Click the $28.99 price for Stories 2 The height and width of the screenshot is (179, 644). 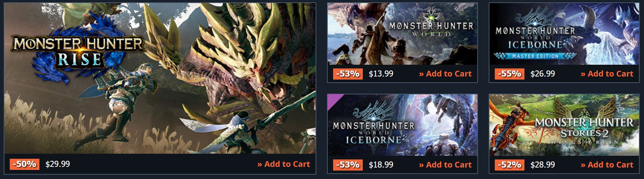(x=543, y=165)
